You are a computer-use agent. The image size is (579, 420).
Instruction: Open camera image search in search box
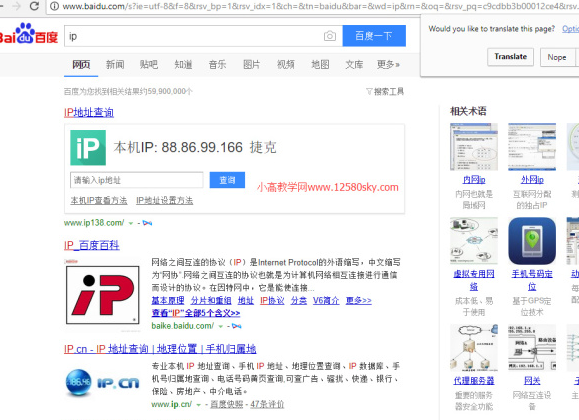pos(330,36)
